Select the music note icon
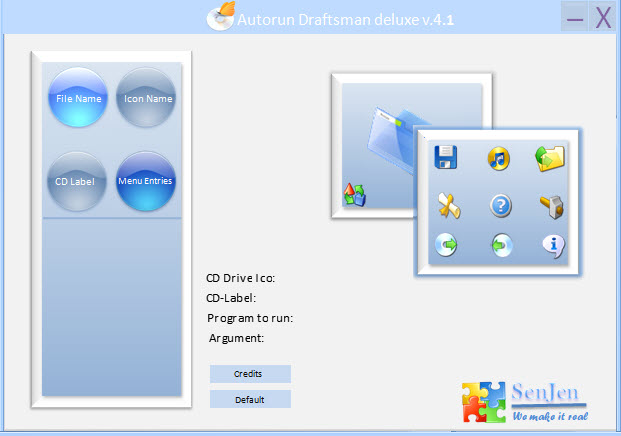The width and height of the screenshot is (621, 436). tap(499, 158)
